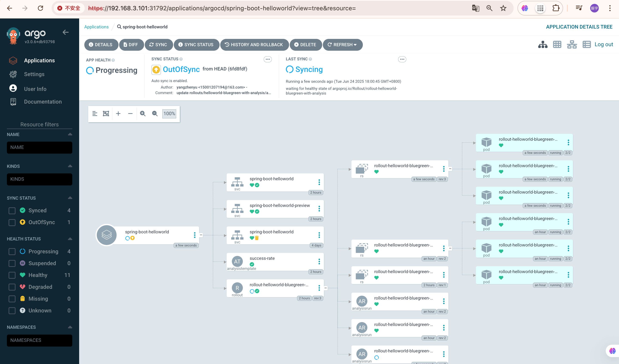Click the zoom out magnifier icon
The image size is (619, 364).
(154, 114)
